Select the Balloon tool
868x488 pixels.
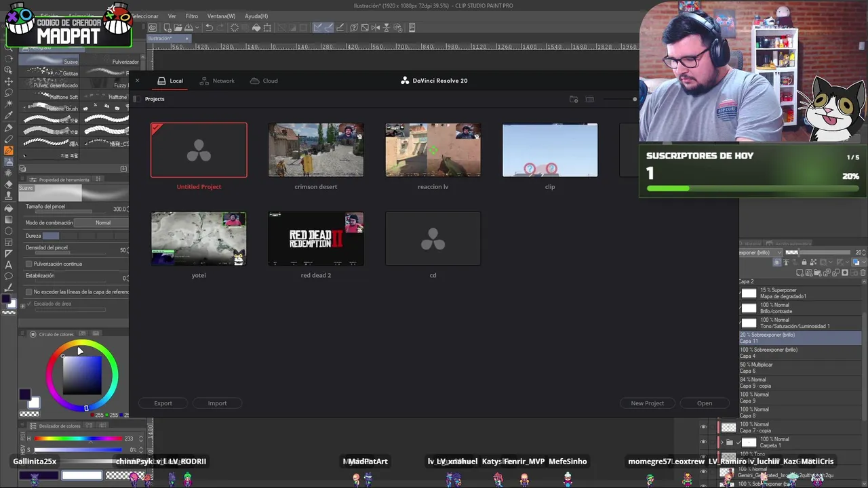tap(8, 277)
